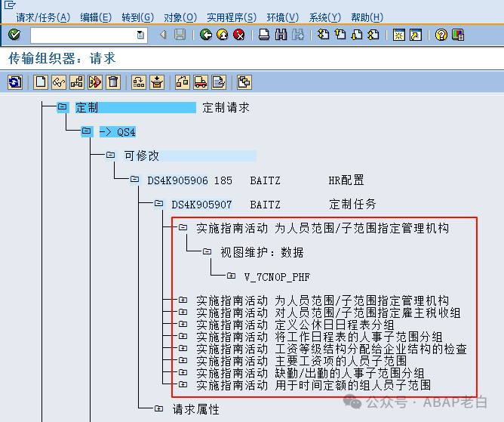This screenshot has height=422, width=504.
Task: Click the HR配置 request description
Action: [346, 180]
